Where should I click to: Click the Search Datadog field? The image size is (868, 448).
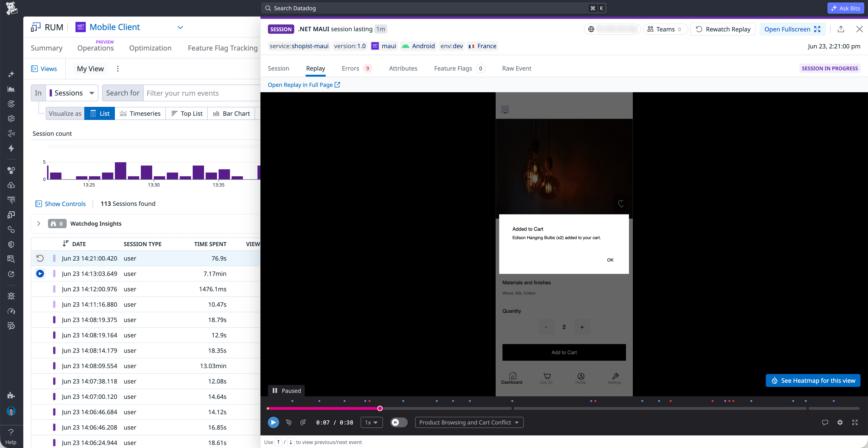(434, 8)
